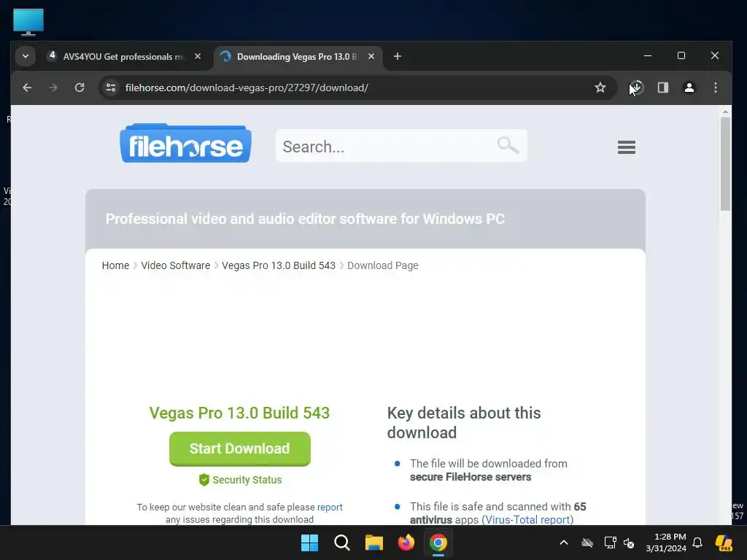Close the Downloading Vegas Pro tab
Screen dimensions: 747x560
tap(371, 56)
